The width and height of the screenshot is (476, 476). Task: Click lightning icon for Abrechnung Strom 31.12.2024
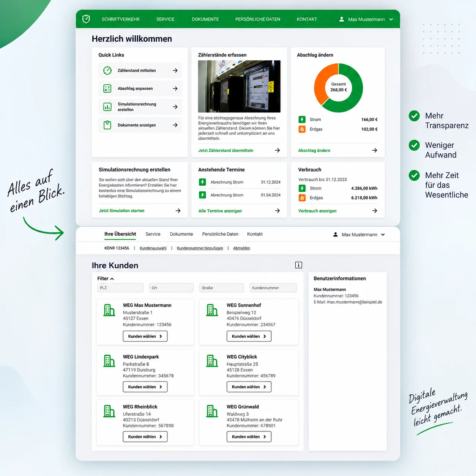tap(202, 182)
